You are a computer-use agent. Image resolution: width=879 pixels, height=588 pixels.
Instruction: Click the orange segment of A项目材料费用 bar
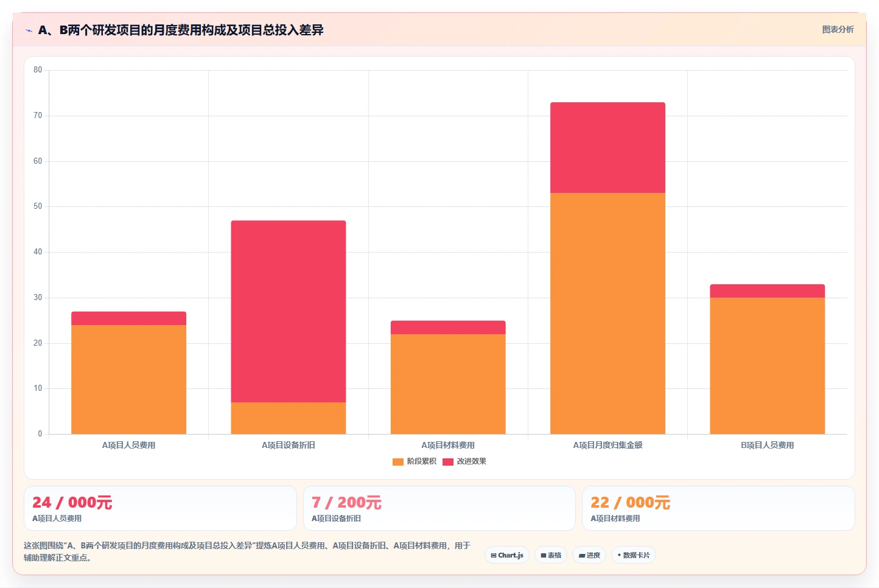click(x=448, y=384)
